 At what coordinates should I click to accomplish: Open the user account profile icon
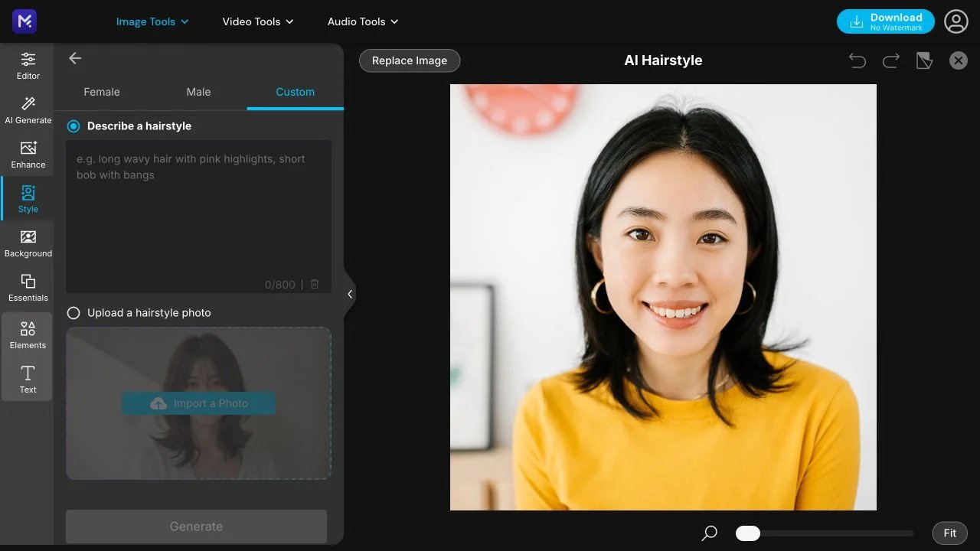pos(956,21)
